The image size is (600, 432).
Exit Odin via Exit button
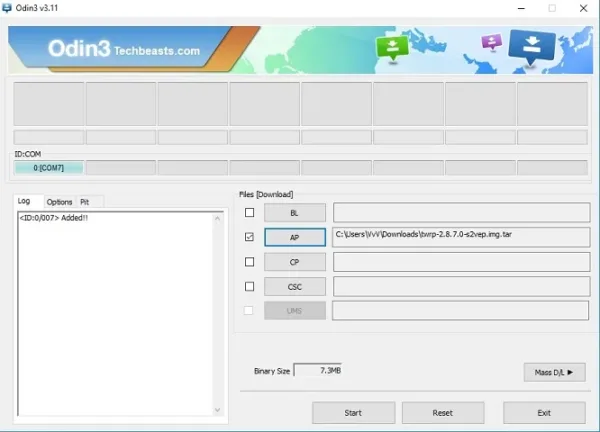(544, 412)
